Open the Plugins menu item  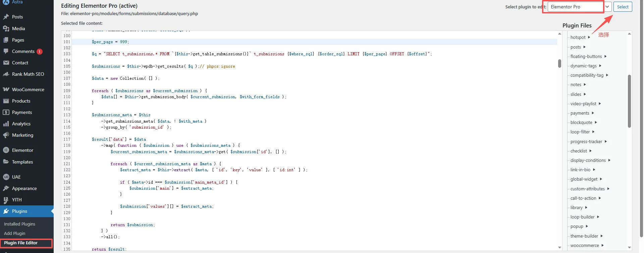(x=27, y=211)
